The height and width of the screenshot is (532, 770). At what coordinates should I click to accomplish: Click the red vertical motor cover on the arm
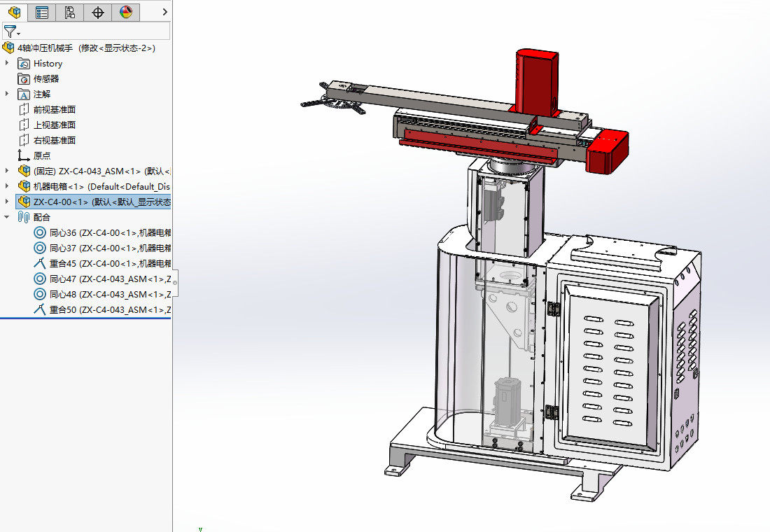pyautogui.click(x=536, y=81)
